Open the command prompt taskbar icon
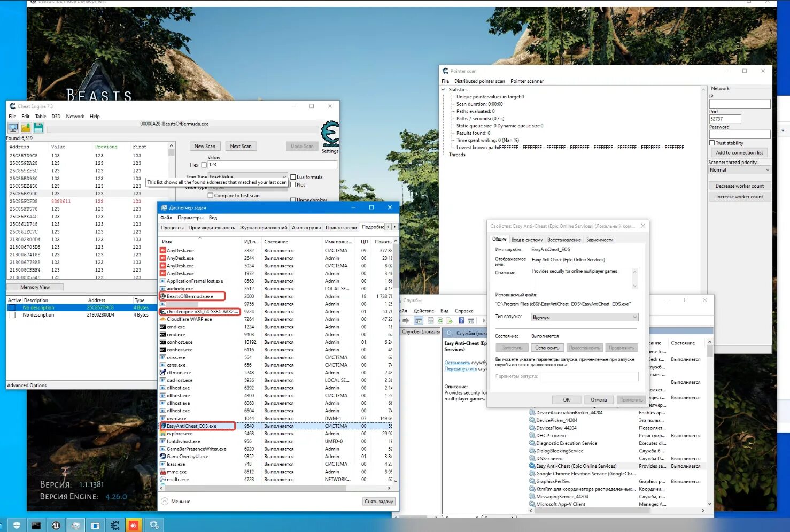790x532 pixels. point(36,526)
